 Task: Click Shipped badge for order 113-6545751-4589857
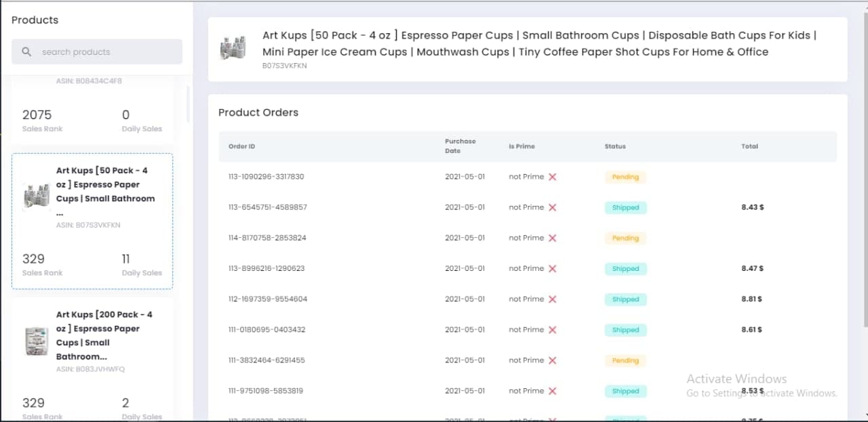click(625, 207)
